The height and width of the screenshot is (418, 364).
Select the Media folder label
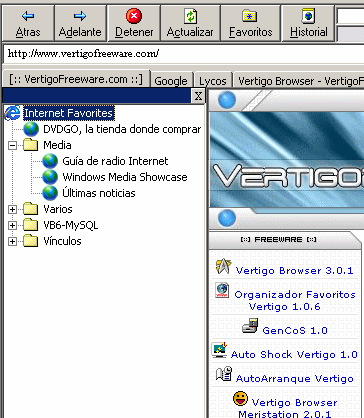(57, 145)
